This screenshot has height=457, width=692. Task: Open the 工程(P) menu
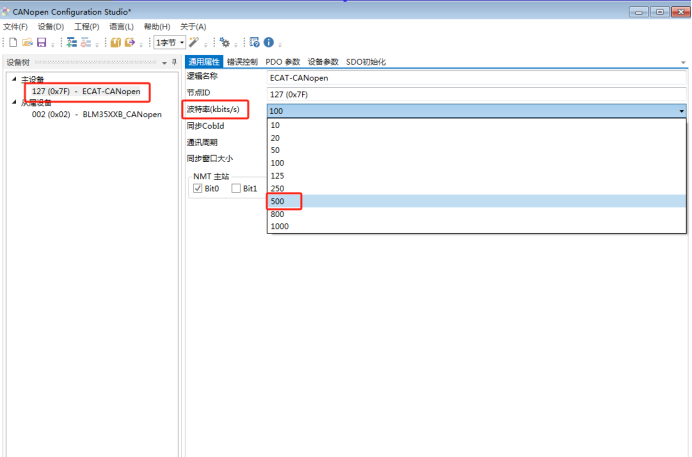click(86, 26)
